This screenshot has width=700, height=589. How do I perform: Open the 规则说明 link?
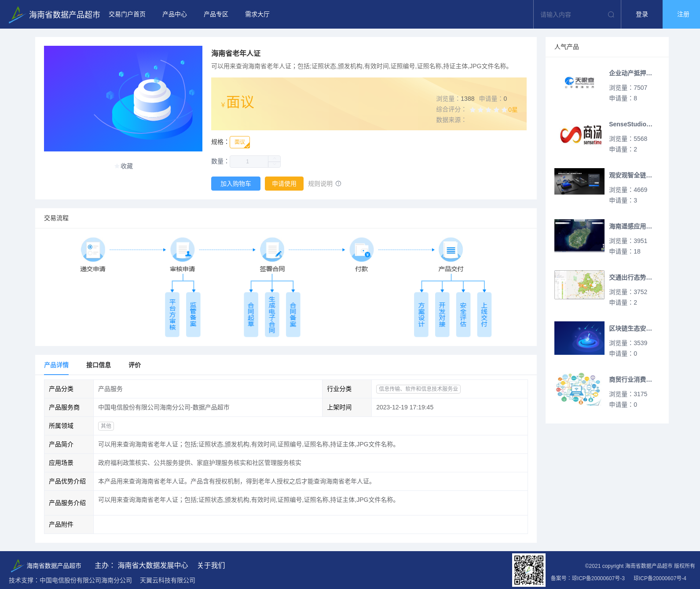[320, 184]
